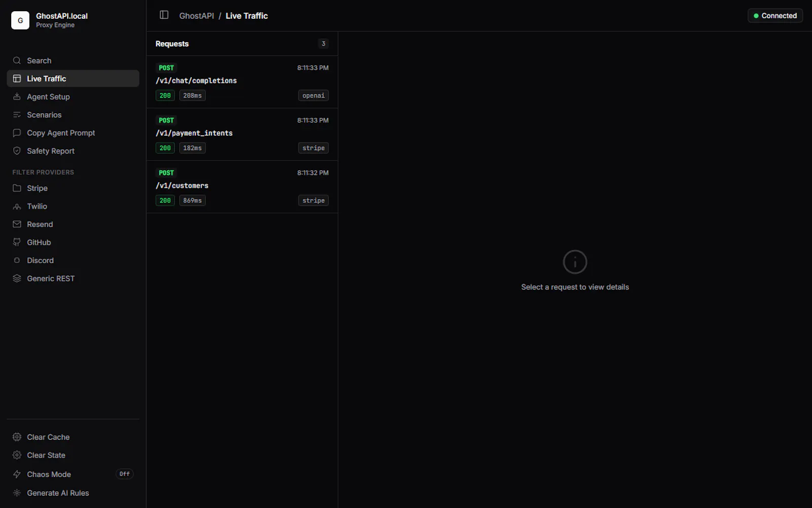Click the Generate AI Rules sparkle icon
This screenshot has width=812, height=508.
pyautogui.click(x=17, y=493)
